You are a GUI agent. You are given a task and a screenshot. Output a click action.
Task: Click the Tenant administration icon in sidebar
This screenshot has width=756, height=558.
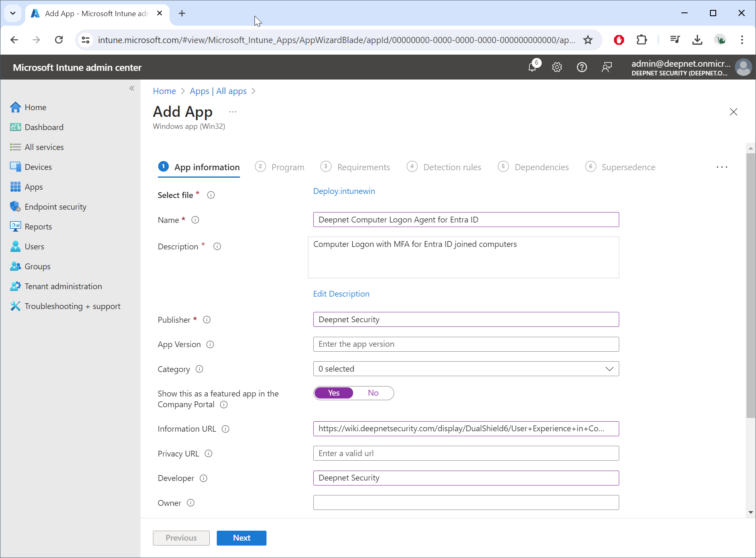click(15, 286)
